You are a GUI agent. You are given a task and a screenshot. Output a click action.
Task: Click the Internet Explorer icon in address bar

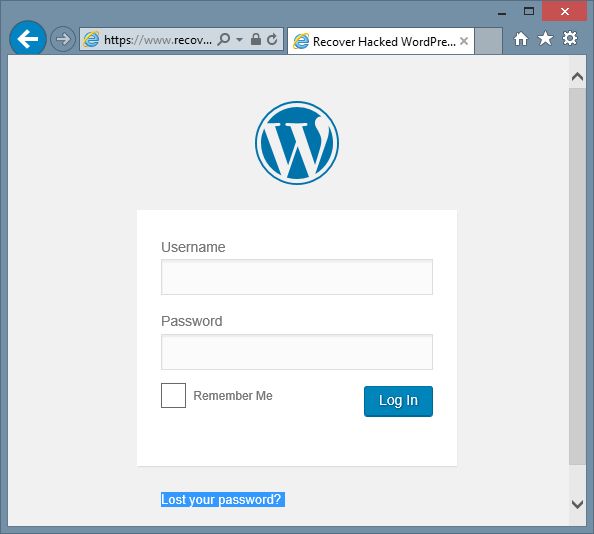pos(91,39)
